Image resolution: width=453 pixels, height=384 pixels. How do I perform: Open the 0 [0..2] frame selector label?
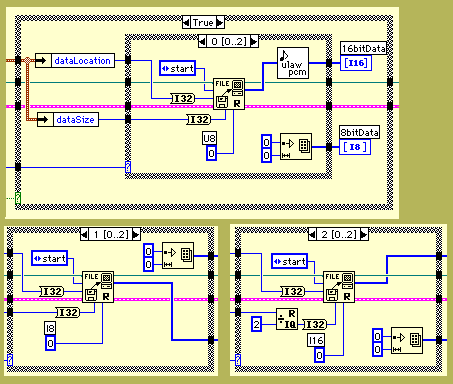click(x=228, y=42)
